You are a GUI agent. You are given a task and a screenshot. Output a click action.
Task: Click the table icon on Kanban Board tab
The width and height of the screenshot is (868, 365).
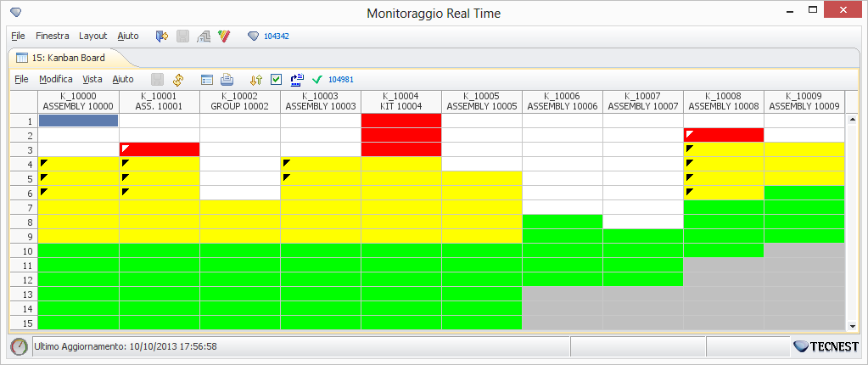(22, 58)
